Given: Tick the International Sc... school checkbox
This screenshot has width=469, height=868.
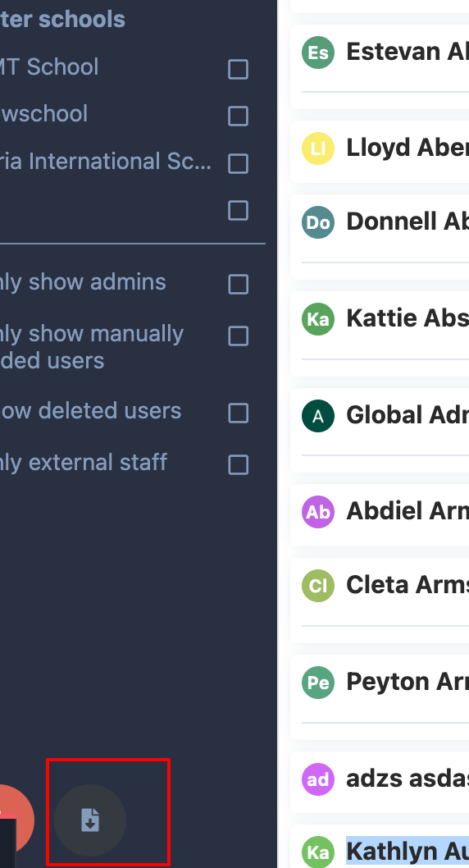Looking at the screenshot, I should (238, 163).
